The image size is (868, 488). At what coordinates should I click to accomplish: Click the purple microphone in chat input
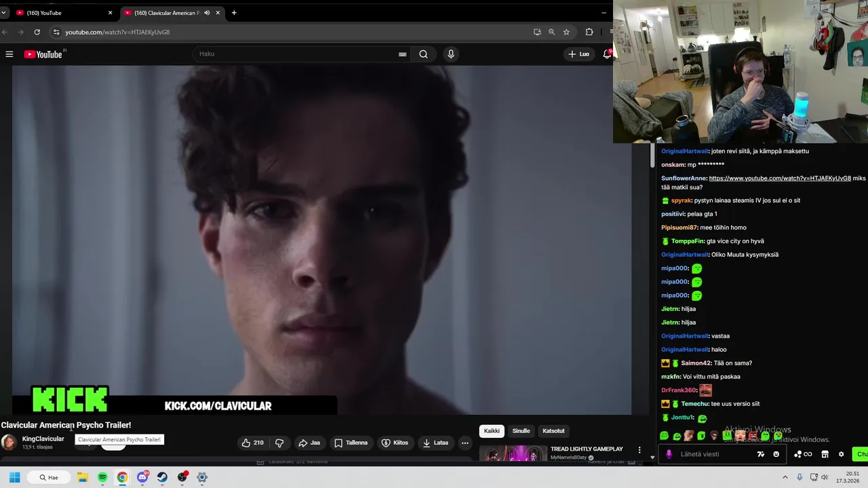point(669,454)
